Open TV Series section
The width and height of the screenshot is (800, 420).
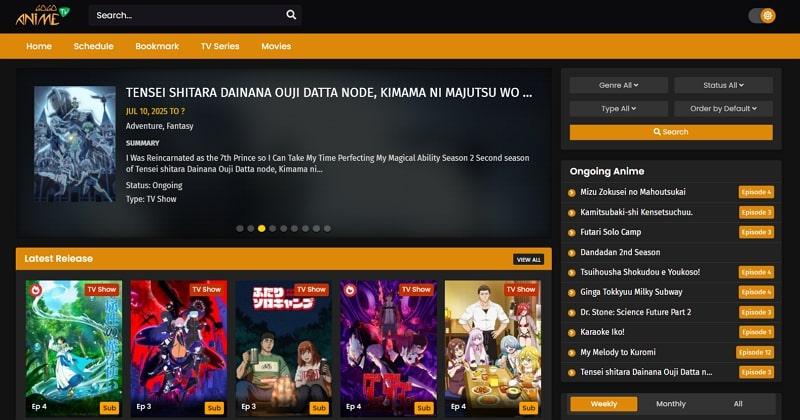220,46
